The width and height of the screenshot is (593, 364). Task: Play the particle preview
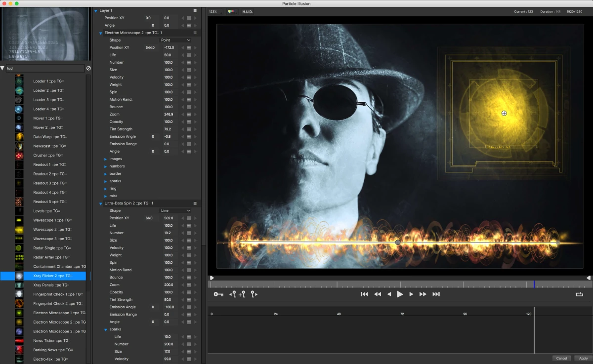tap(400, 294)
